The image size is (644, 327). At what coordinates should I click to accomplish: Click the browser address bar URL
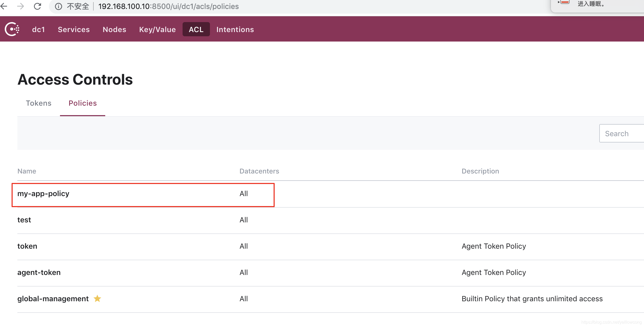tap(168, 6)
